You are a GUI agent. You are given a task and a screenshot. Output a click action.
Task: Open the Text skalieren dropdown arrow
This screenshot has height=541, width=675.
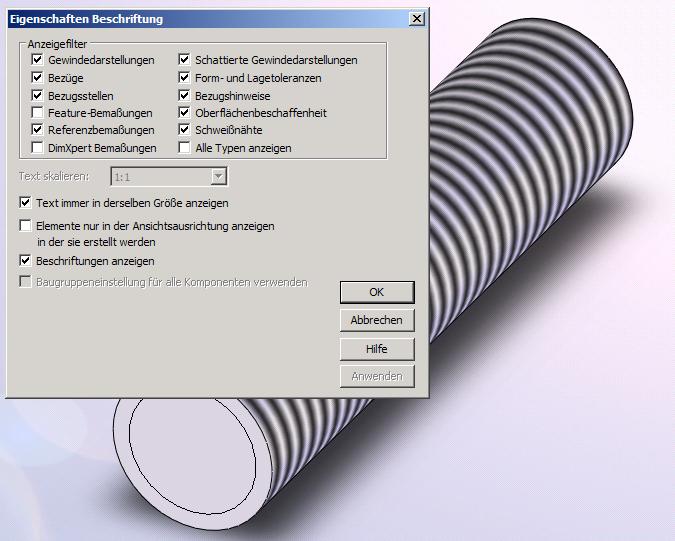coord(219,176)
